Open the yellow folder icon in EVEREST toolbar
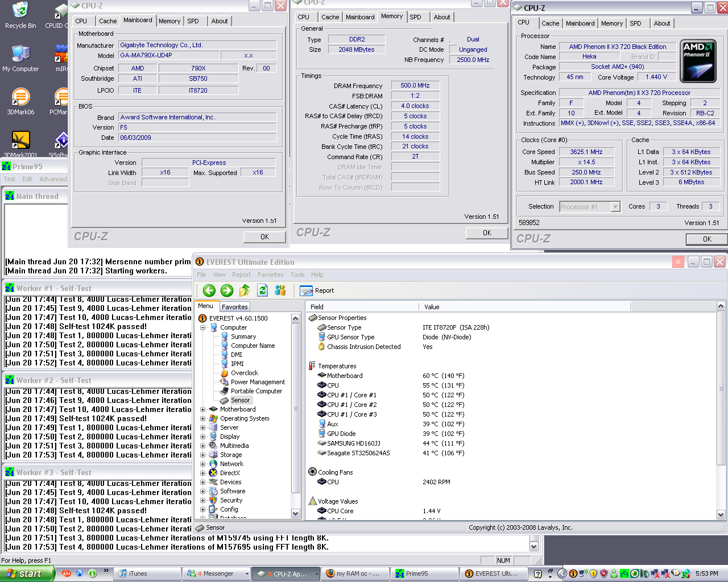This screenshot has height=582, width=728. click(245, 290)
